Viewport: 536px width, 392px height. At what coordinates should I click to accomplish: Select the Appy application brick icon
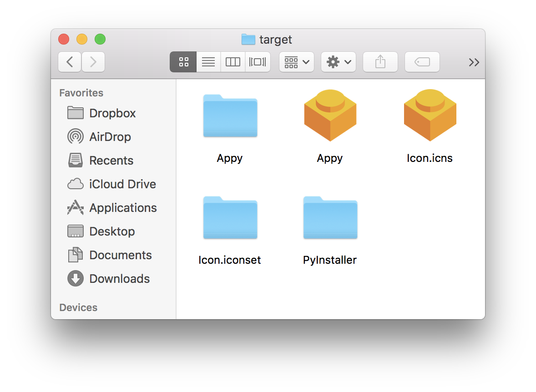pyautogui.click(x=330, y=115)
